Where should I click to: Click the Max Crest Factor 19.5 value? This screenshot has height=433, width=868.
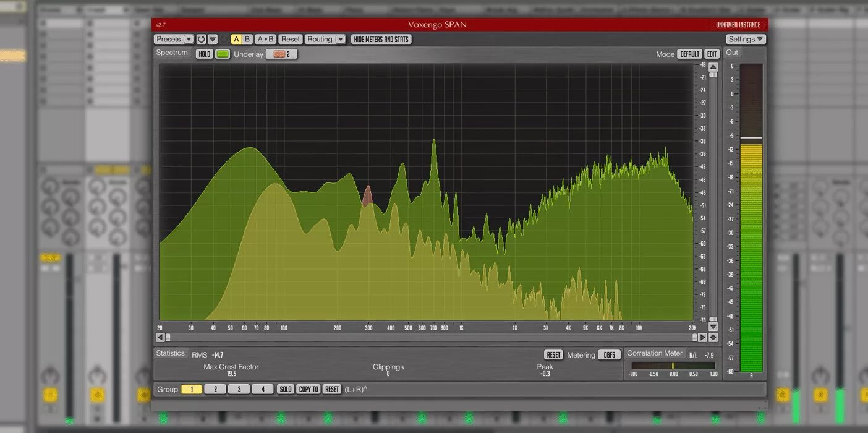click(x=231, y=371)
